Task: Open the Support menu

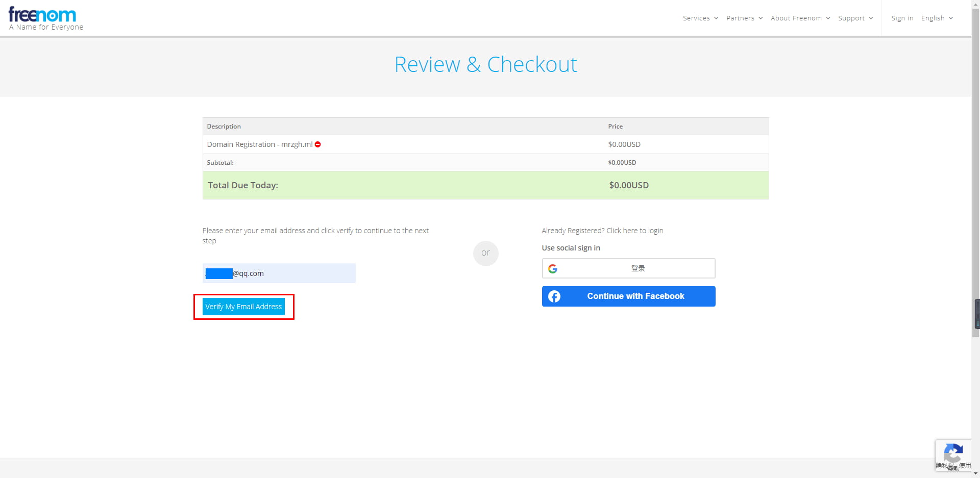Action: [855, 18]
